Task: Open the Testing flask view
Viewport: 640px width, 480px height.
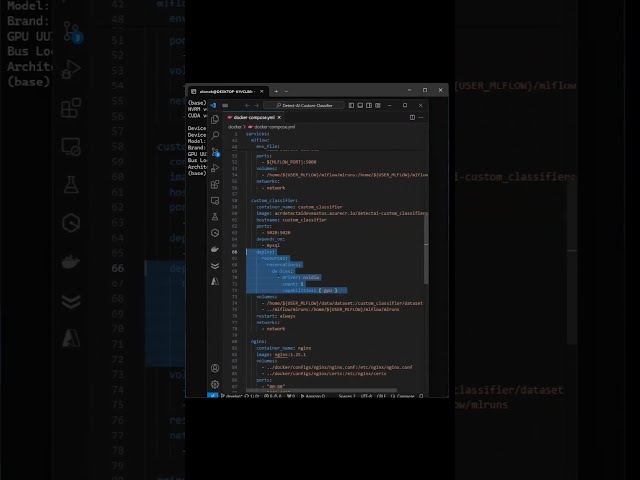Action: click(x=215, y=217)
